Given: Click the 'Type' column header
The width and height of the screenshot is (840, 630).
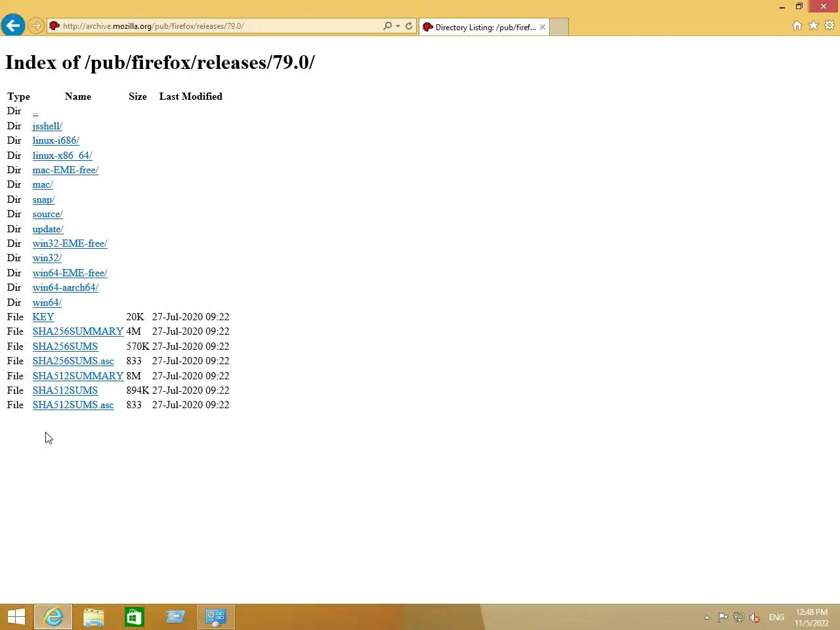Looking at the screenshot, I should click(x=18, y=96).
